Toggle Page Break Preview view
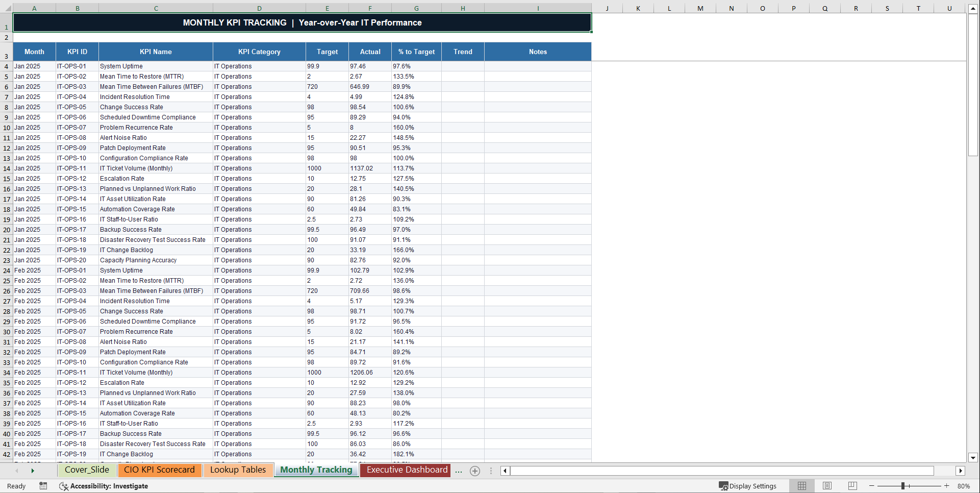 pyautogui.click(x=852, y=486)
